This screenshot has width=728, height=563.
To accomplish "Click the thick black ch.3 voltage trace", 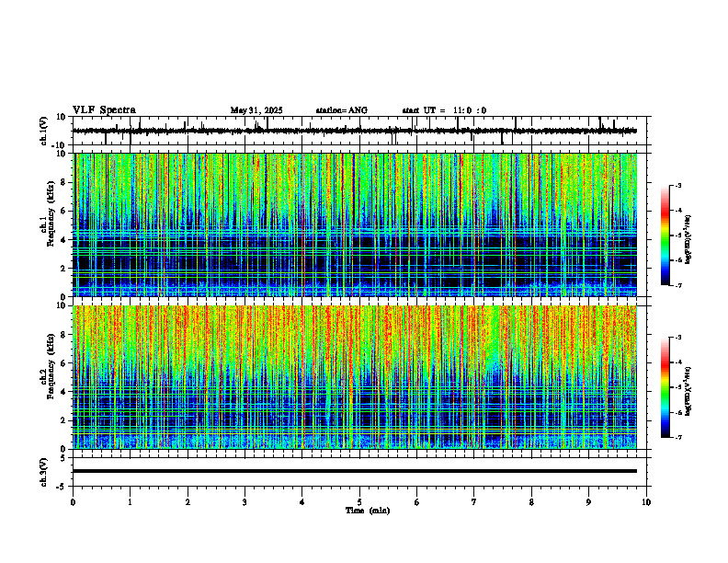I will pyautogui.click(x=355, y=471).
